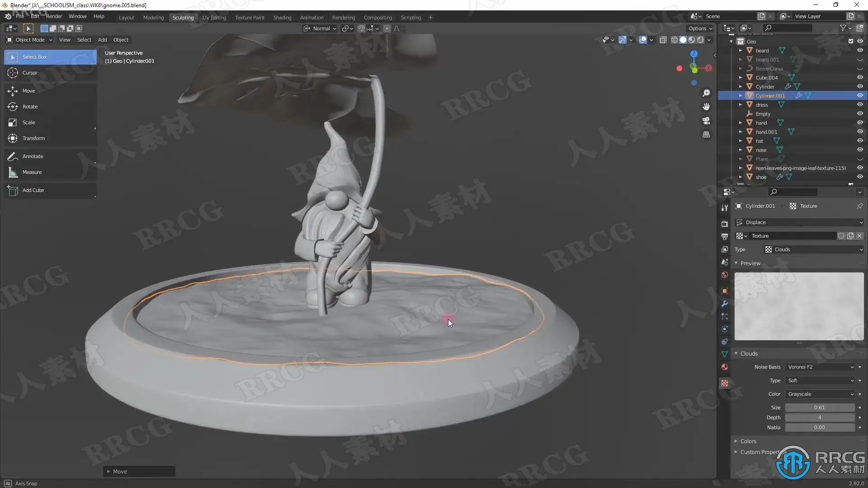Open the Noise Basis Voronoi F2 dropdown

tap(820, 367)
